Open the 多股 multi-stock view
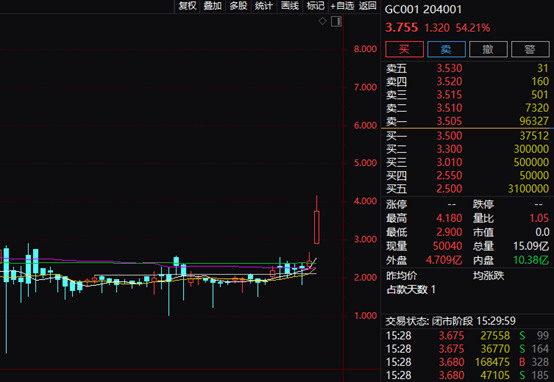 (x=238, y=6)
